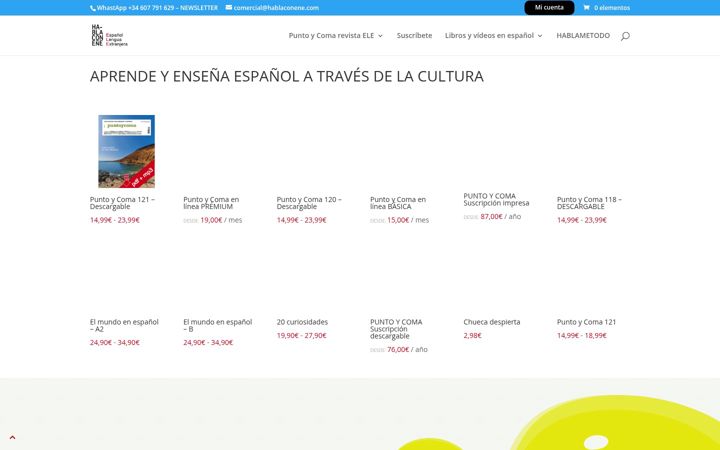Click price under El mundo en español – B

tap(208, 343)
